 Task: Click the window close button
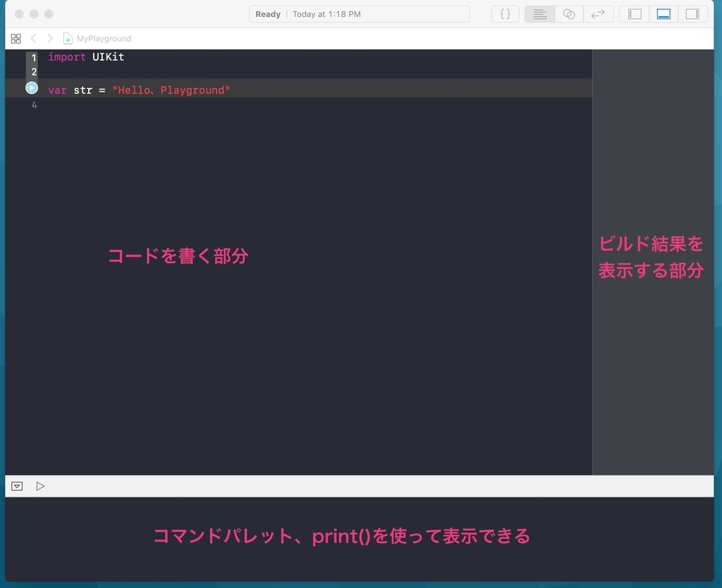pyautogui.click(x=19, y=14)
